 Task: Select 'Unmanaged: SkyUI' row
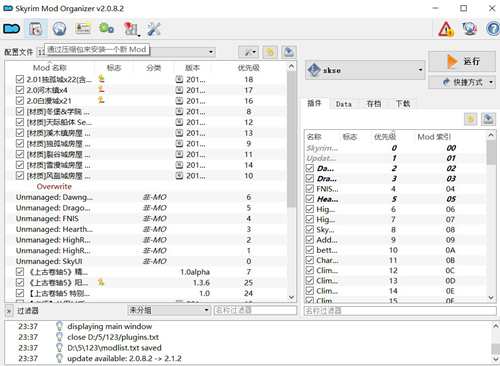tap(146, 261)
